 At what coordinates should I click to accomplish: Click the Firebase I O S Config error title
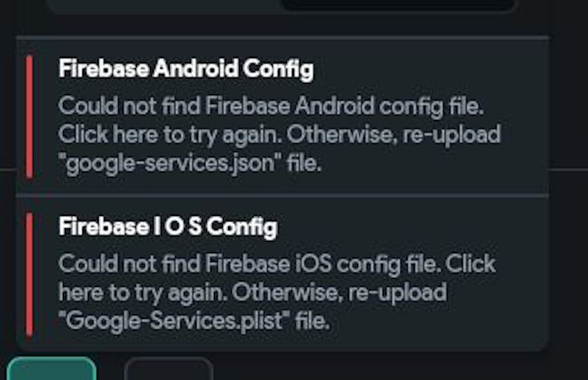point(168,227)
